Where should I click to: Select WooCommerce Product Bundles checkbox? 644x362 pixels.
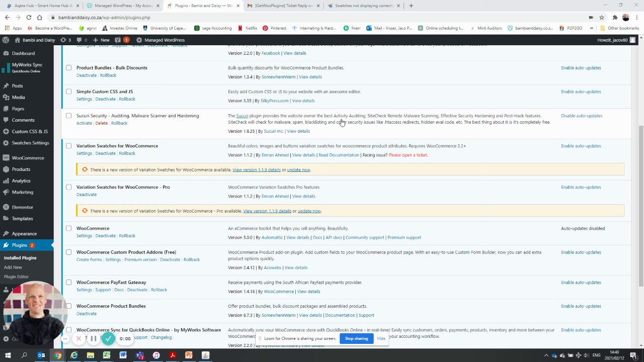point(69,306)
